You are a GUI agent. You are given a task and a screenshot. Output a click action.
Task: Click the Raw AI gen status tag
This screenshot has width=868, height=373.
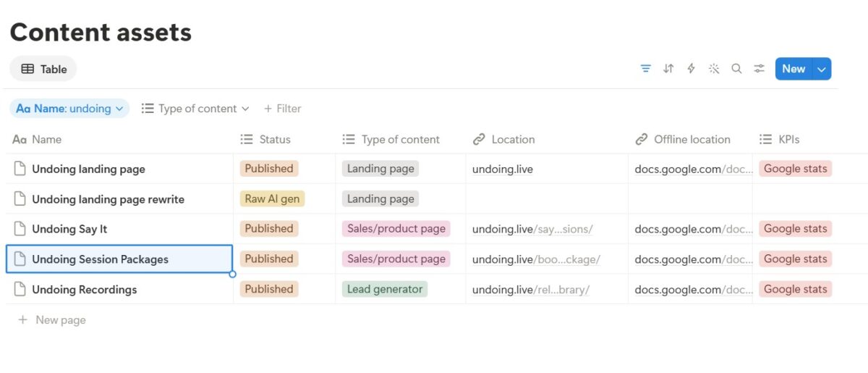(272, 198)
